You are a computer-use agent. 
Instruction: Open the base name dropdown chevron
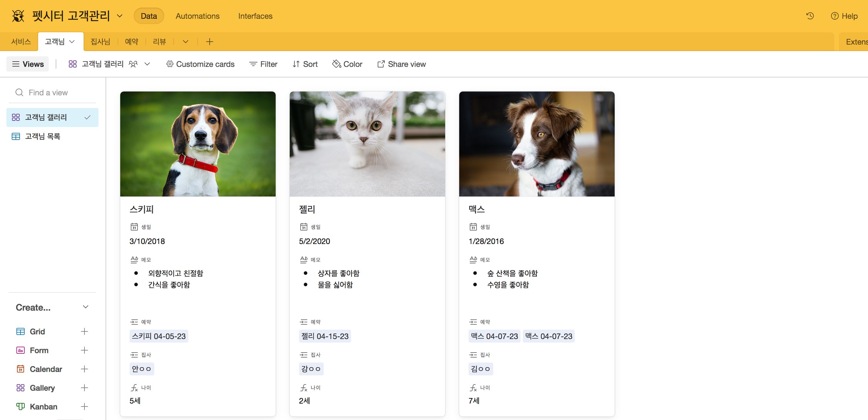click(x=120, y=16)
